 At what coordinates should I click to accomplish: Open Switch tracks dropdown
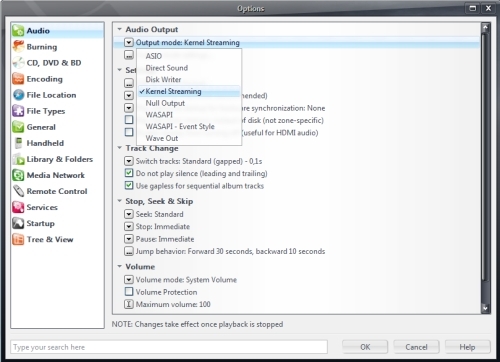129,161
